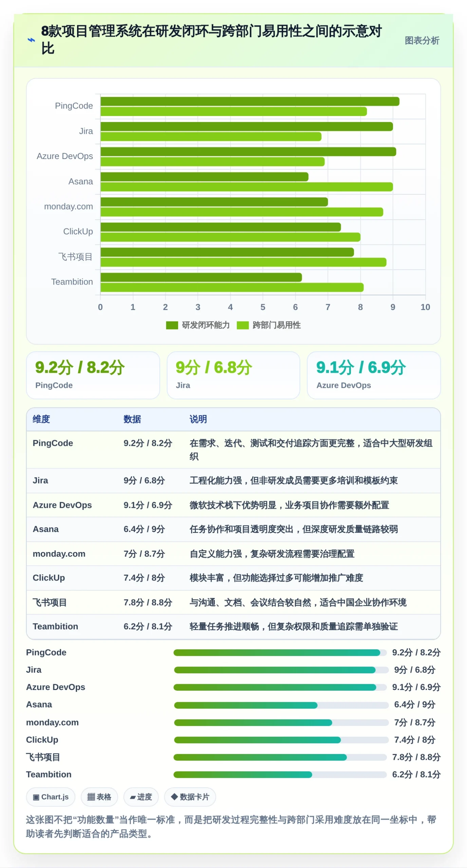Click the ClickUp description 模块丰富 cell
Screen dimensions: 467x868
[276, 578]
